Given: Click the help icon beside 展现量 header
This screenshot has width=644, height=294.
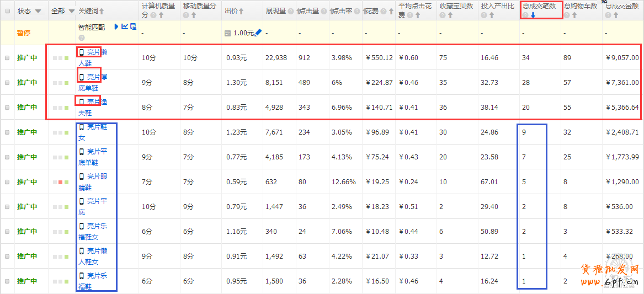Looking at the screenshot, I should point(291,11).
